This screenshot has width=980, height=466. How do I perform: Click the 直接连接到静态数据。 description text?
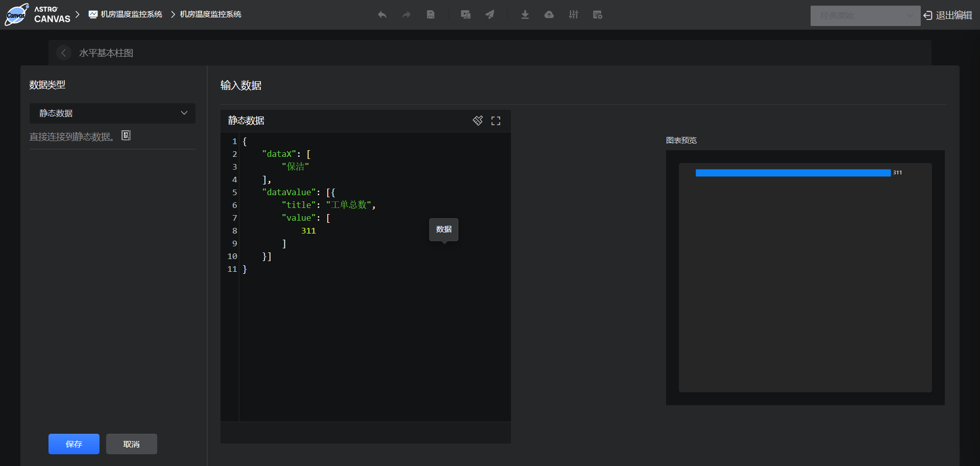(72, 137)
